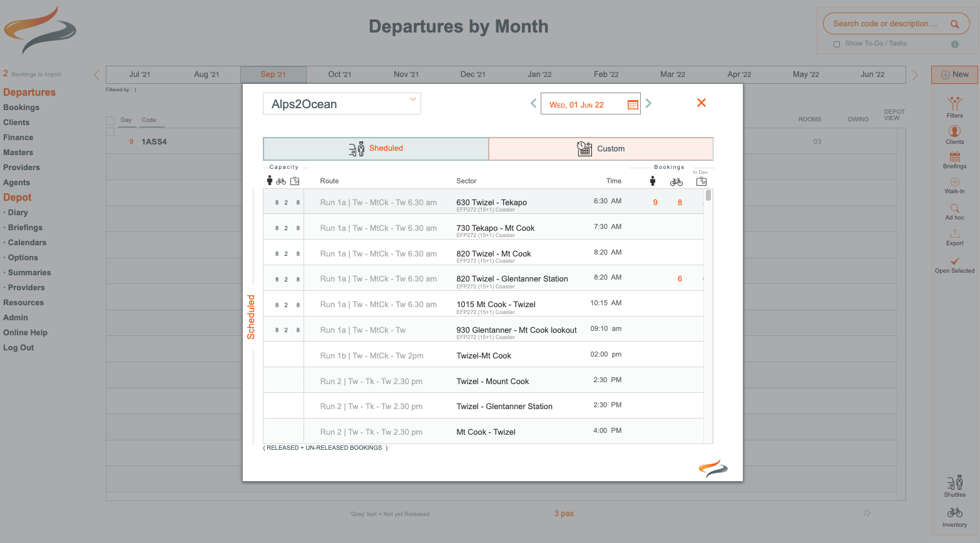The height and width of the screenshot is (543, 980).
Task: Open Briefings icon in right toolbar
Action: tap(954, 156)
